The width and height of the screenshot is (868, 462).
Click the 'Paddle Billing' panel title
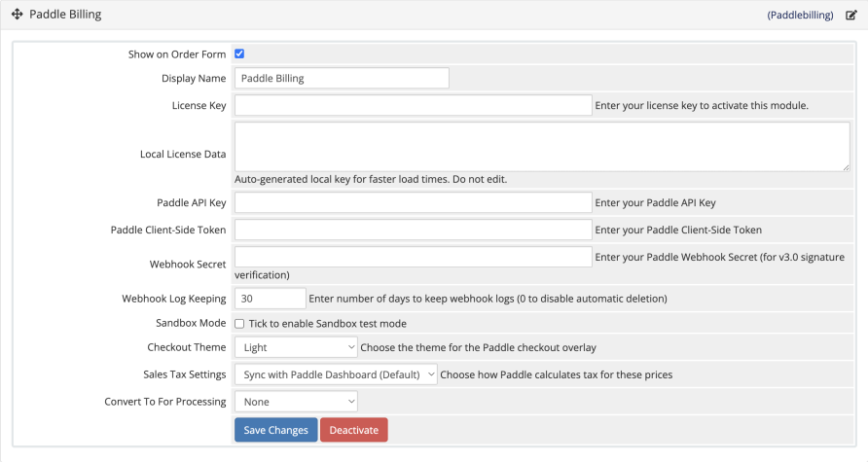click(65, 15)
